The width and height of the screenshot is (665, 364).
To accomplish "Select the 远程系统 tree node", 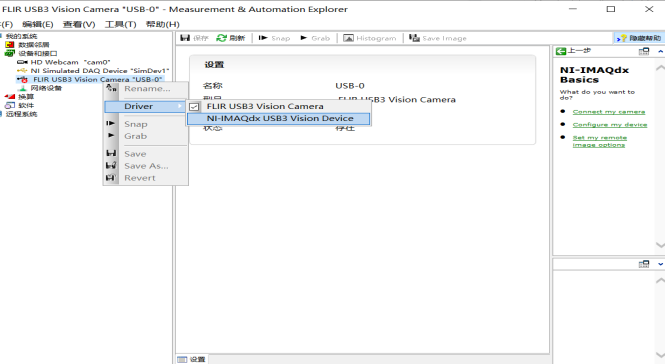I will 21,114.
